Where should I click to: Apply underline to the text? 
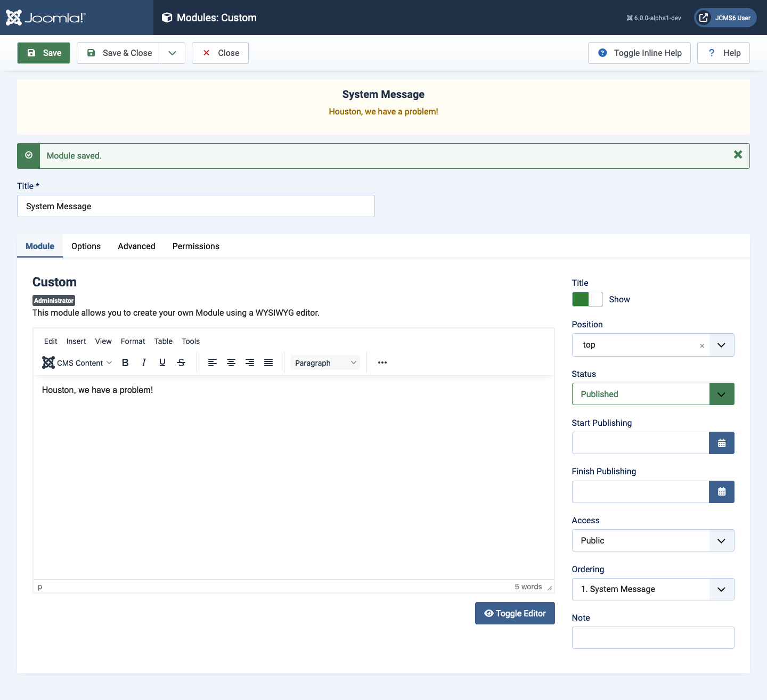click(162, 363)
